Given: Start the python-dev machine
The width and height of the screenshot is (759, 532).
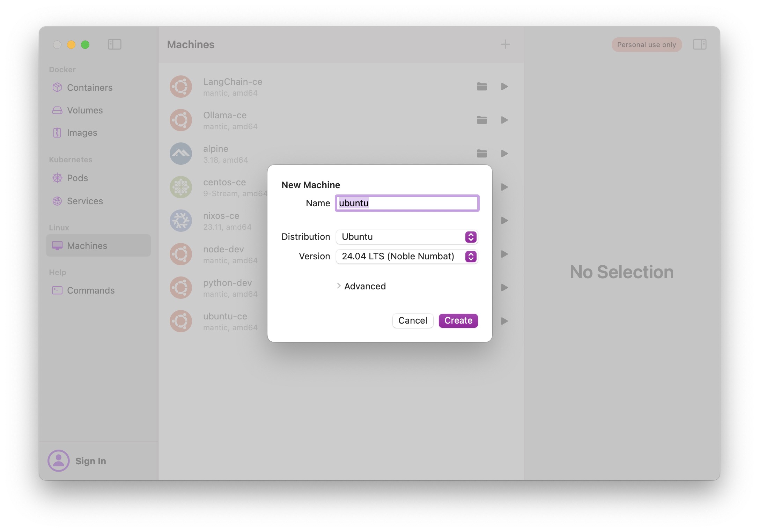Looking at the screenshot, I should coord(504,288).
